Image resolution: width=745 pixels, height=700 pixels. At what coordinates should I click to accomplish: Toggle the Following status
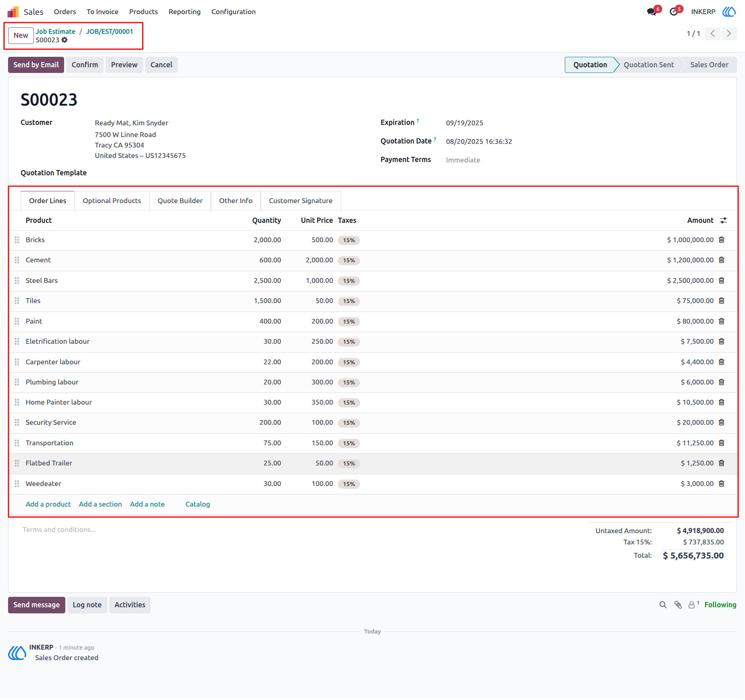point(720,604)
